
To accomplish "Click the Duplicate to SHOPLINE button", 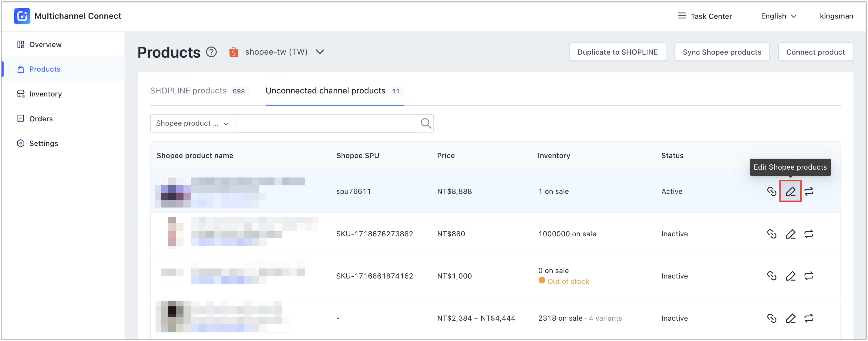I will (617, 52).
